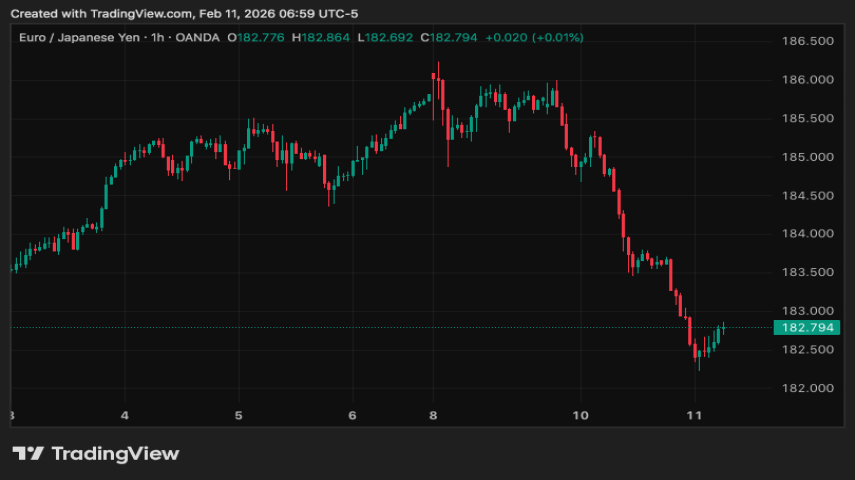
Task: Click the OANDA data source label
Action: [197, 38]
